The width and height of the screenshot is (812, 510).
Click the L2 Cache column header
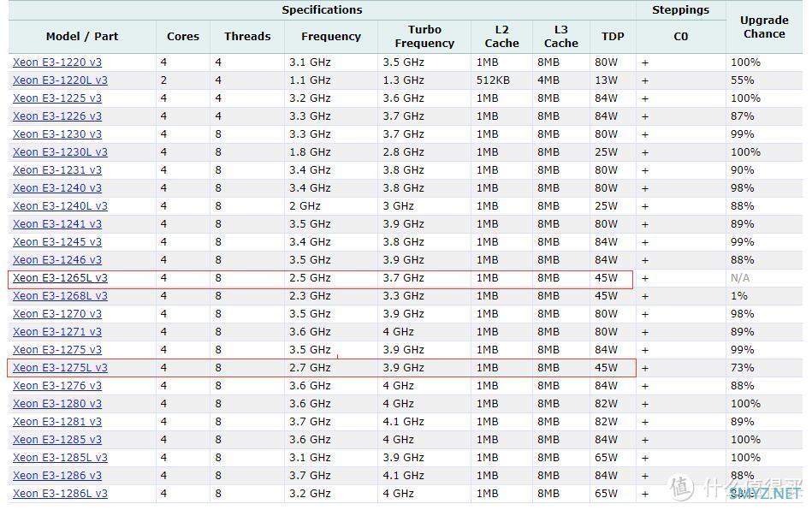click(501, 36)
